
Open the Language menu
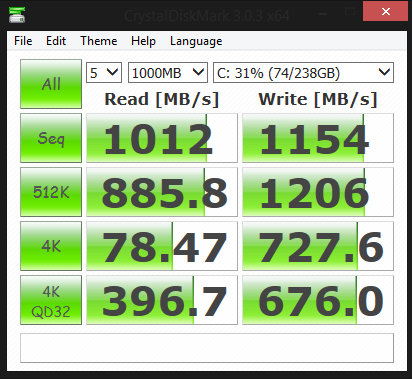pyautogui.click(x=196, y=41)
